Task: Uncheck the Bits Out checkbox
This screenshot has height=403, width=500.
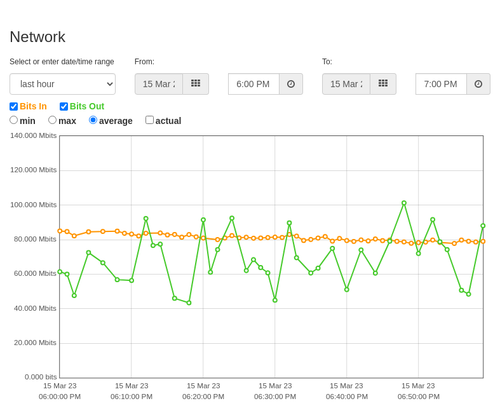Action: (64, 106)
